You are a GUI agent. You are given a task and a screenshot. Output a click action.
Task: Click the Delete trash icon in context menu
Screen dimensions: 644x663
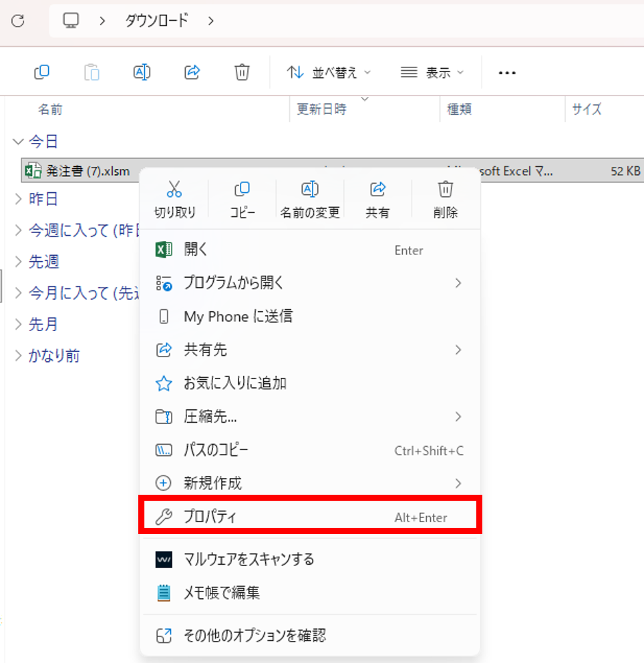point(445,190)
